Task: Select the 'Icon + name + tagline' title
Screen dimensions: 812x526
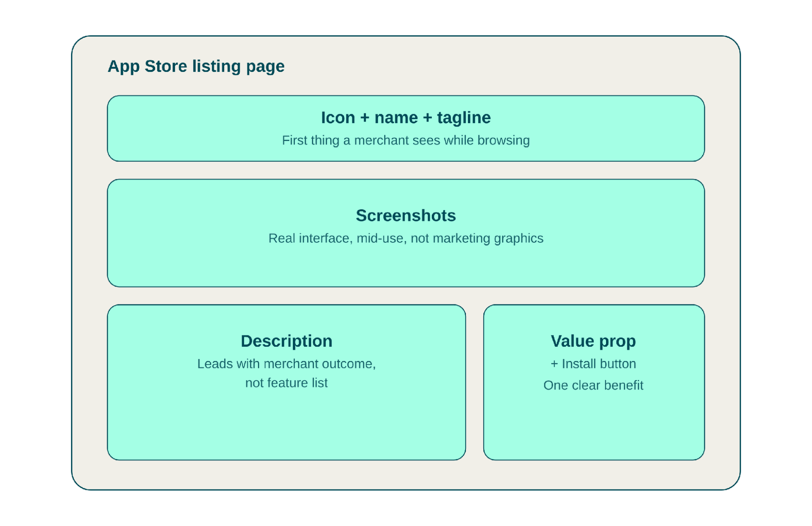Action: point(406,117)
